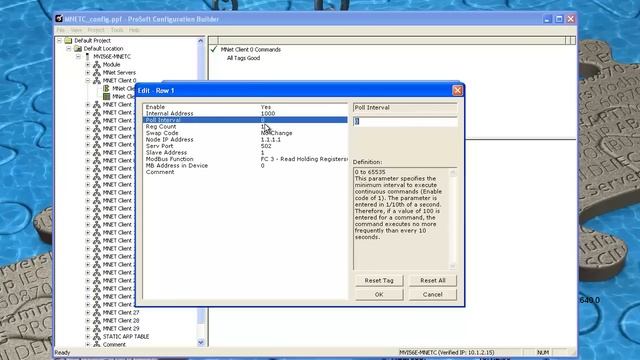This screenshot has height=360, width=640.
Task: Click the icon beside the tree's Comment node
Action: 97,344
